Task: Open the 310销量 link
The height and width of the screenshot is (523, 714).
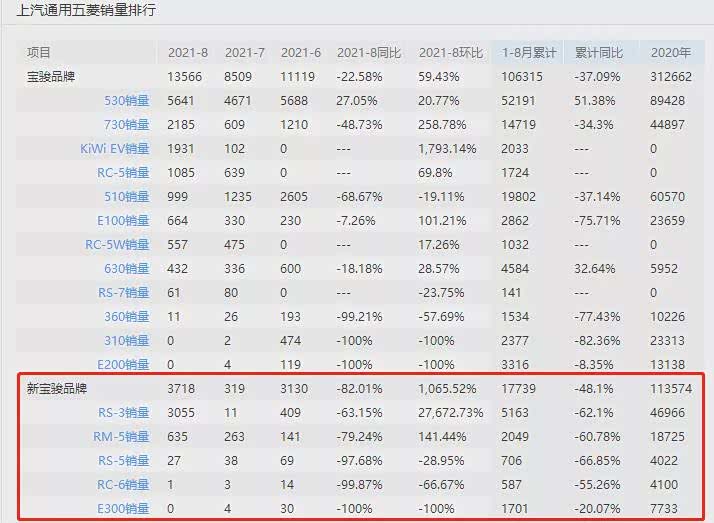Action: click(x=126, y=340)
